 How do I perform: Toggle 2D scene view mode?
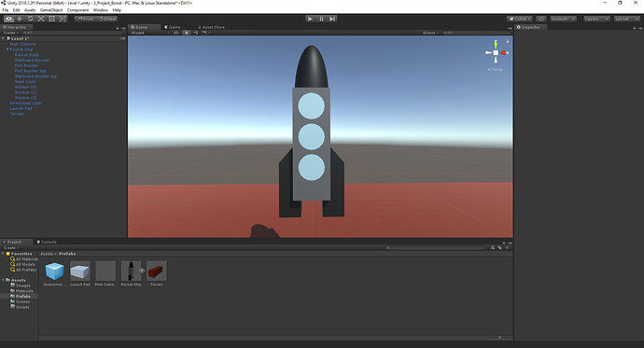coord(175,33)
